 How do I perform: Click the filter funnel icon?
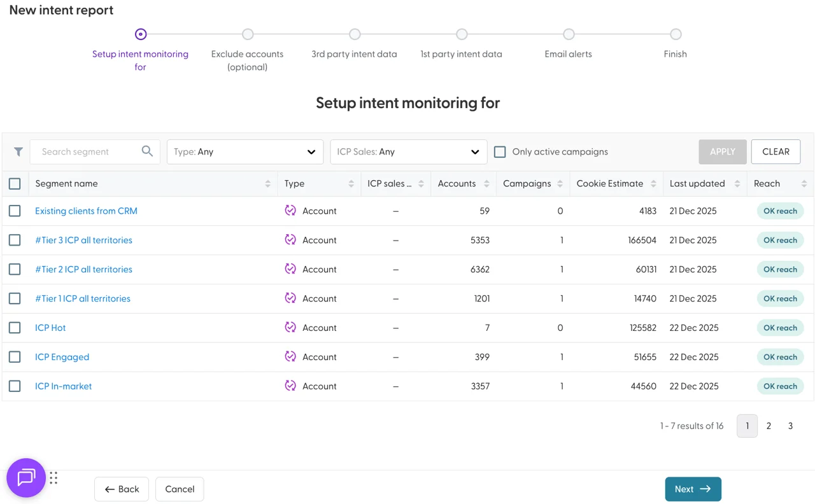coord(18,151)
